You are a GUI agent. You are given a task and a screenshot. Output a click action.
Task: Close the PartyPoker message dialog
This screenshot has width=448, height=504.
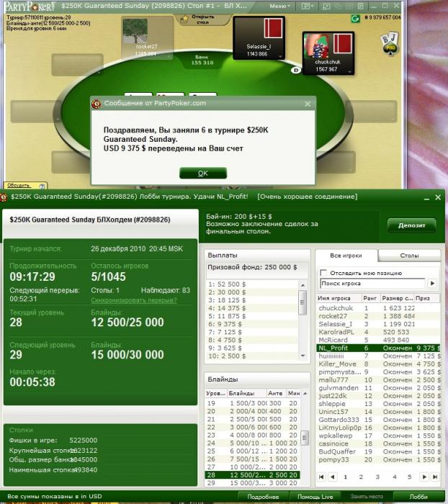click(308, 104)
